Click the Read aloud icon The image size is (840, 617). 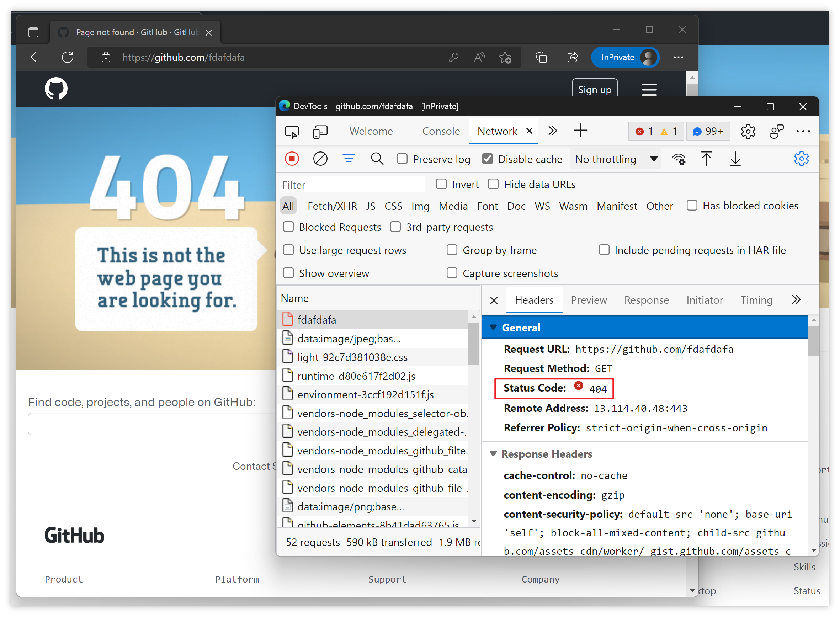479,57
